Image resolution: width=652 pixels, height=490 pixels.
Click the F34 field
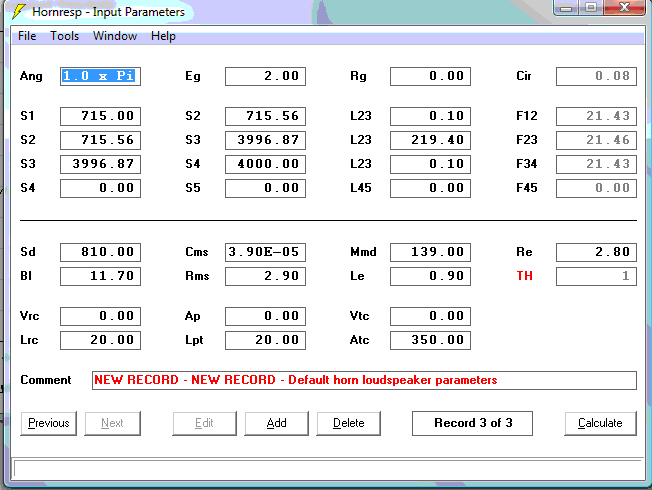point(596,164)
